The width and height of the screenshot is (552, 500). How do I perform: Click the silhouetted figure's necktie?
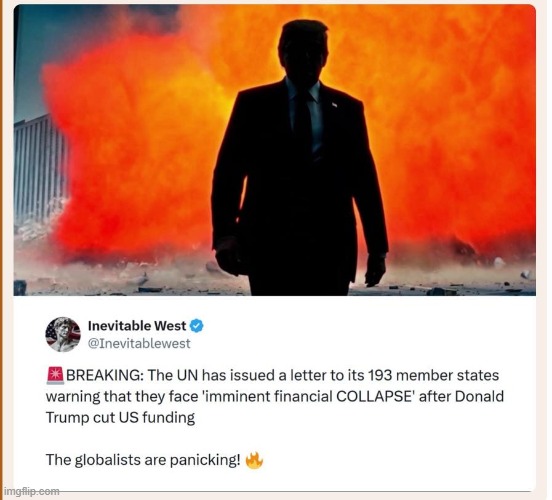click(303, 121)
